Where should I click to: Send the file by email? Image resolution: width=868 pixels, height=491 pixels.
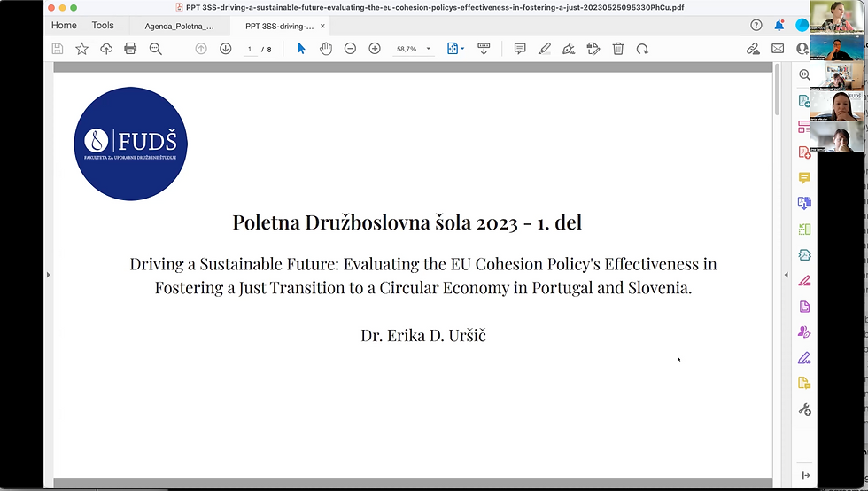point(778,49)
